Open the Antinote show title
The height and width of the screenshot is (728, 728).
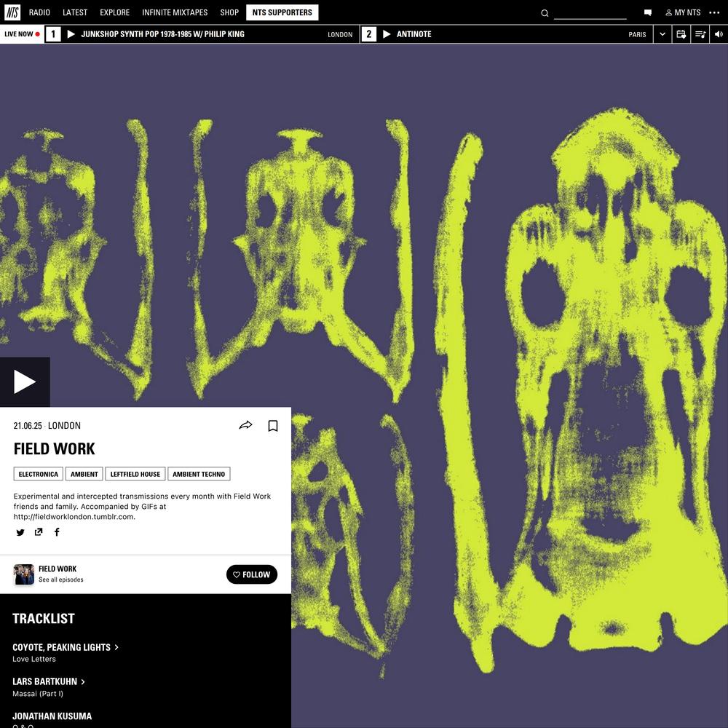click(414, 34)
